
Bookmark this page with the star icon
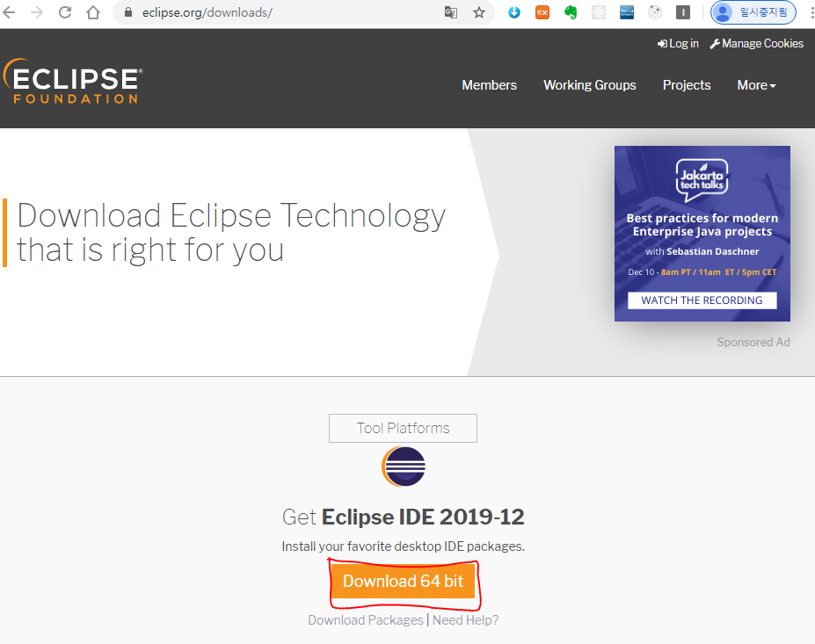click(x=479, y=12)
